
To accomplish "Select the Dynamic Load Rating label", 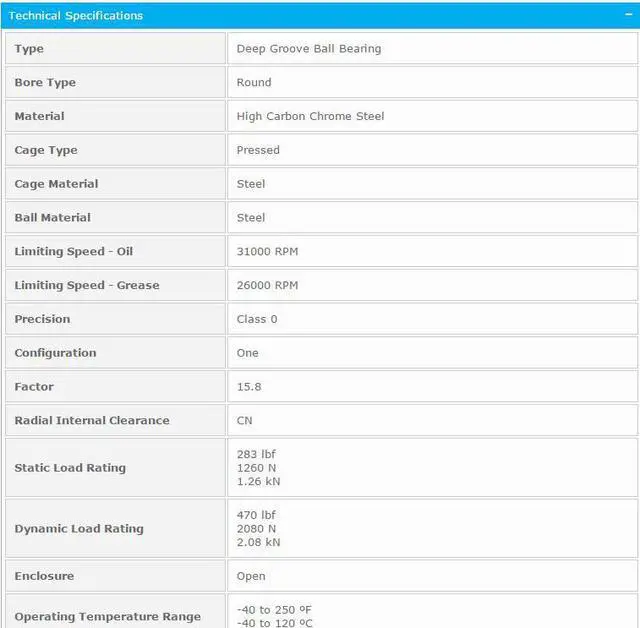I will (79, 529).
